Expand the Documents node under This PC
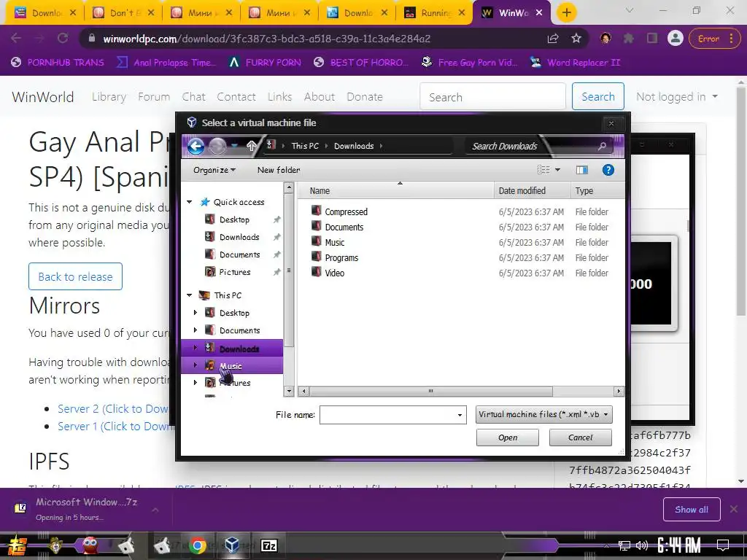The width and height of the screenshot is (747, 560). [x=196, y=330]
